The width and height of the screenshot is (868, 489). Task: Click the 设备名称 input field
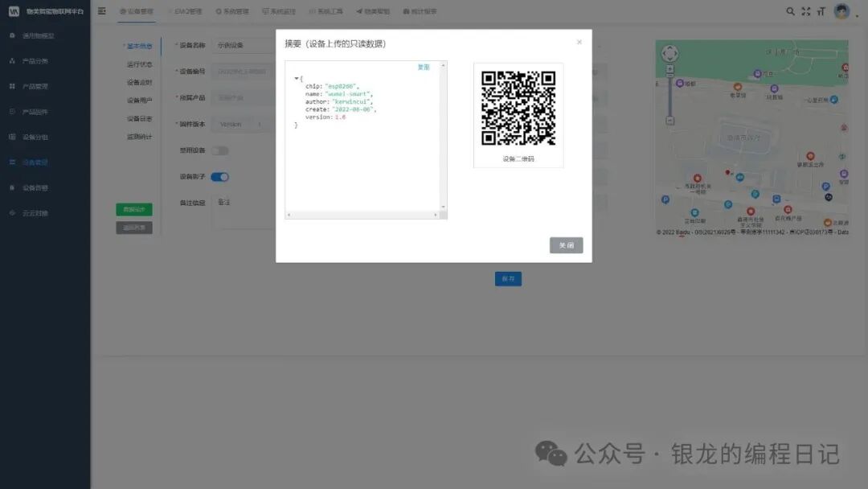[x=244, y=45]
